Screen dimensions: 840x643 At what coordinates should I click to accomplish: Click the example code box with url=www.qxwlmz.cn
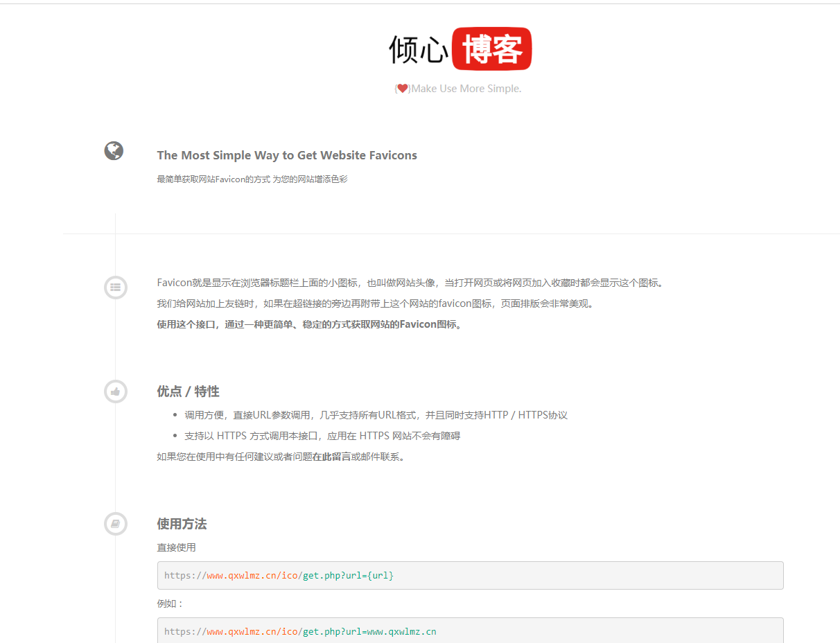470,631
